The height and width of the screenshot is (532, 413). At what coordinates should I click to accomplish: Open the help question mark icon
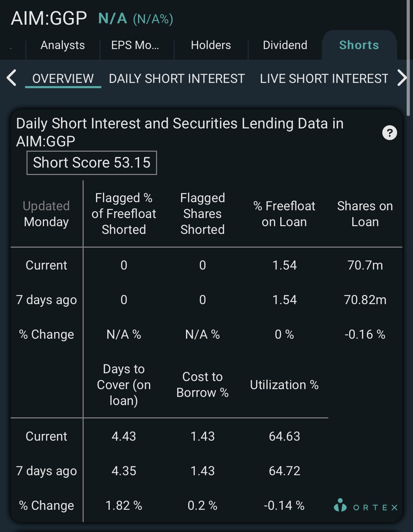coord(389,133)
